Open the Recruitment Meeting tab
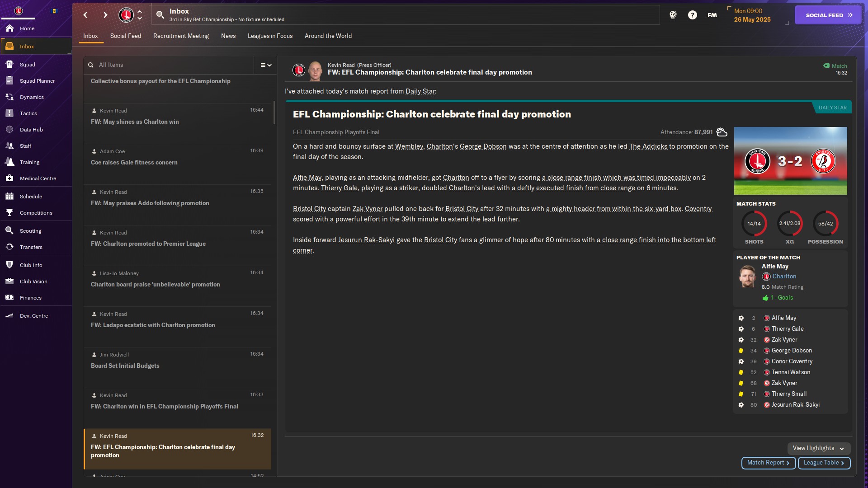 pos(181,36)
